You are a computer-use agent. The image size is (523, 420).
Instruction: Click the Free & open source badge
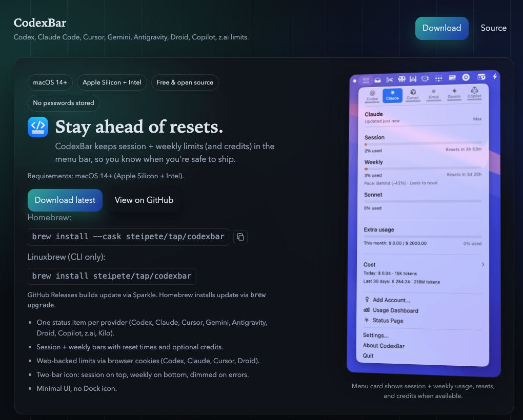point(185,82)
